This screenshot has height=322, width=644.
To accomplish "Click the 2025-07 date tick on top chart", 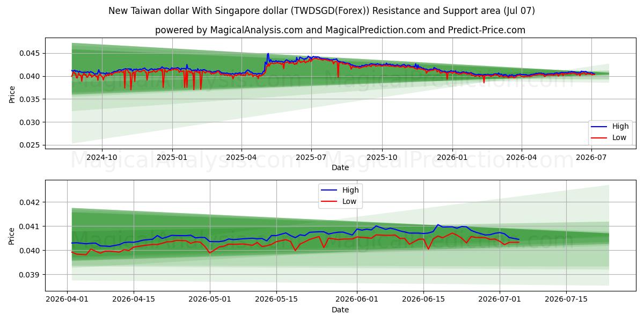I will click(x=311, y=157).
